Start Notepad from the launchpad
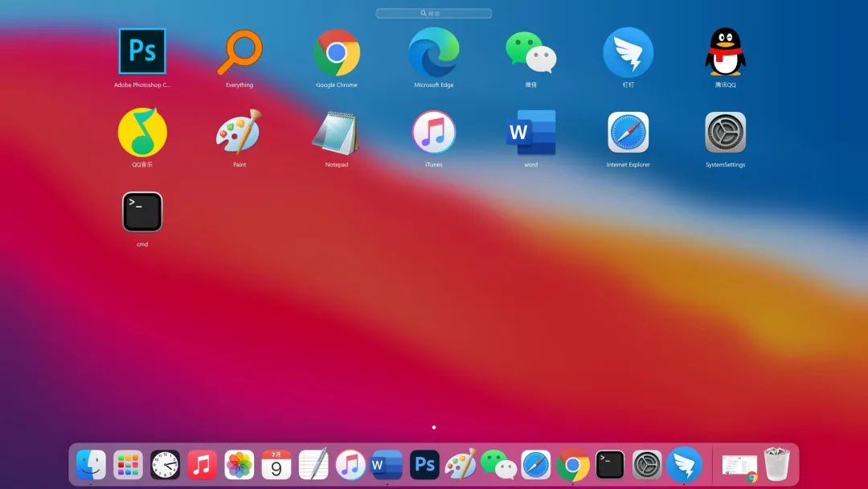This screenshot has width=868, height=489. click(x=337, y=133)
